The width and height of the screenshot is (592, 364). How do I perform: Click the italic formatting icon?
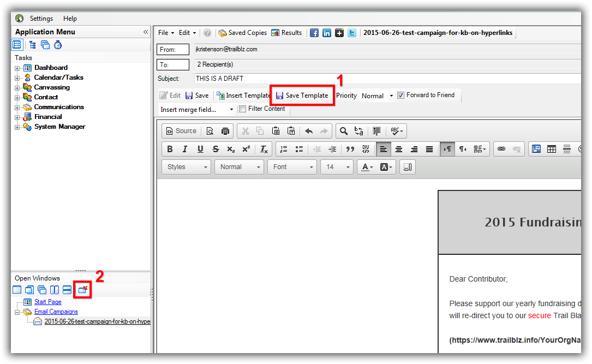(185, 149)
